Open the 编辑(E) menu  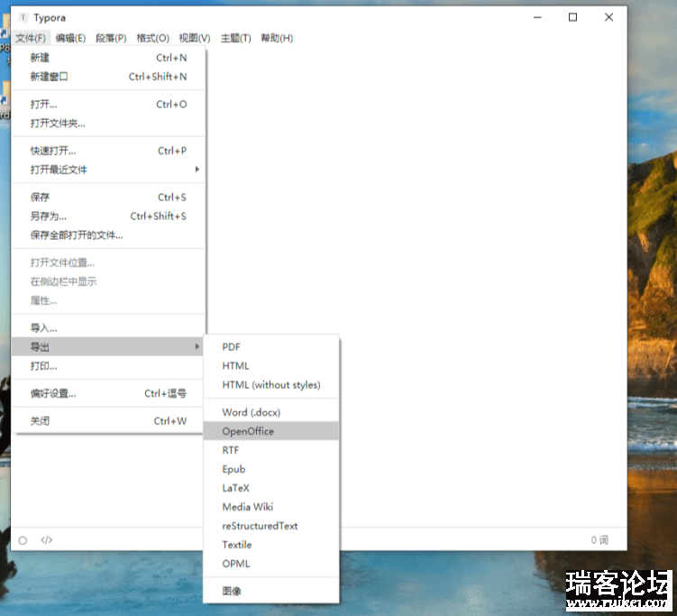[x=71, y=38]
